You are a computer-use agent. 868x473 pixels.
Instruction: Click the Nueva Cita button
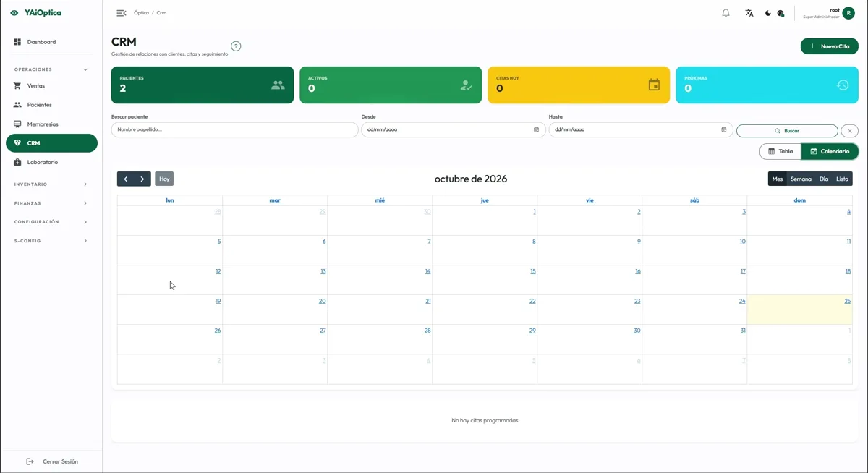click(x=829, y=46)
